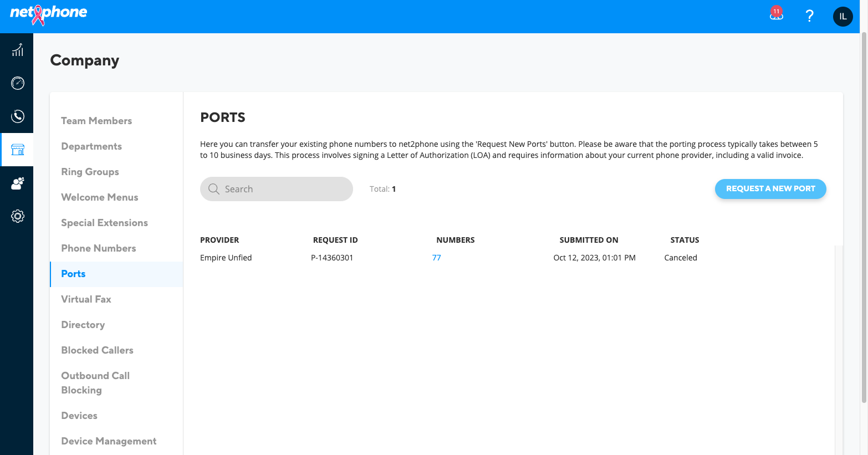Viewport: 868px width, 455px height.
Task: Open the help question mark icon
Action: pyautogui.click(x=810, y=16)
